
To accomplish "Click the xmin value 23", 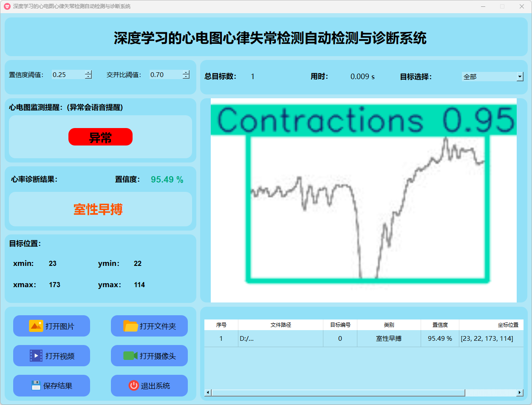I will pyautogui.click(x=53, y=264).
